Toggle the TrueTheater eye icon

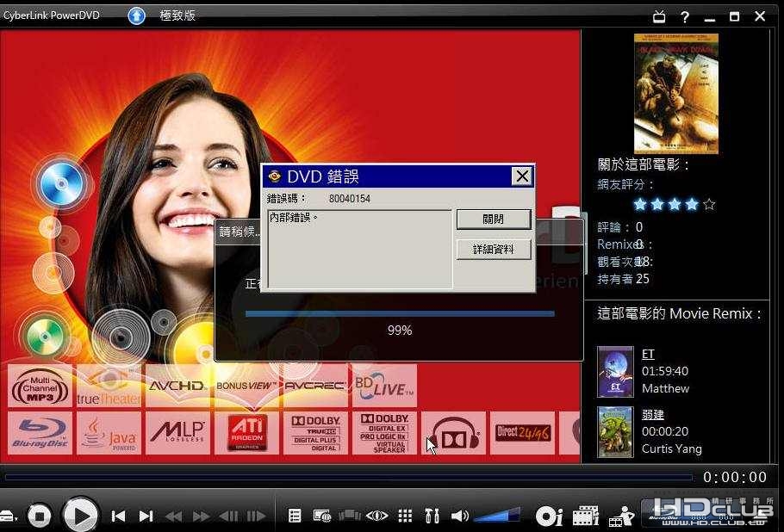pos(377,516)
